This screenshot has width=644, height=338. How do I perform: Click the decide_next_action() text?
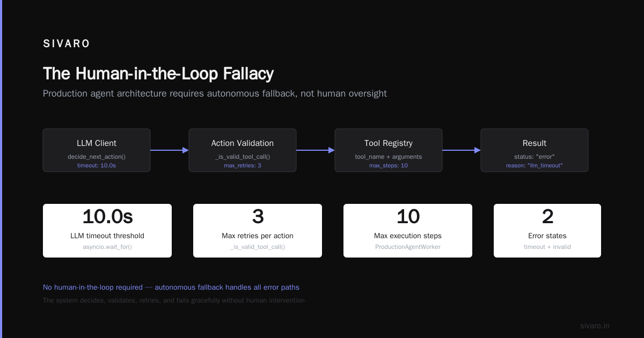(x=97, y=157)
